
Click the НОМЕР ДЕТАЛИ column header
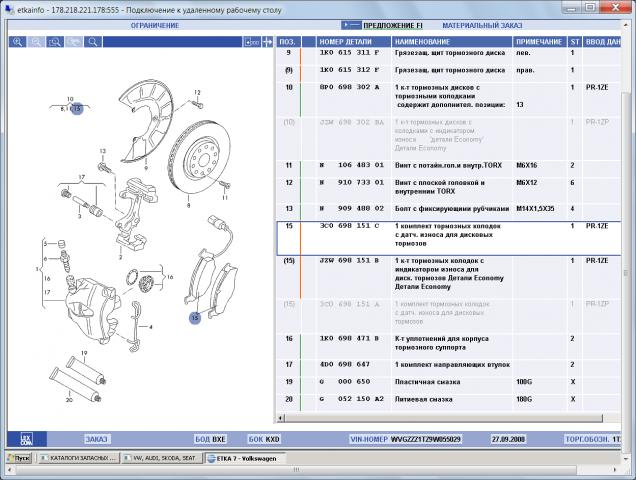point(353,42)
